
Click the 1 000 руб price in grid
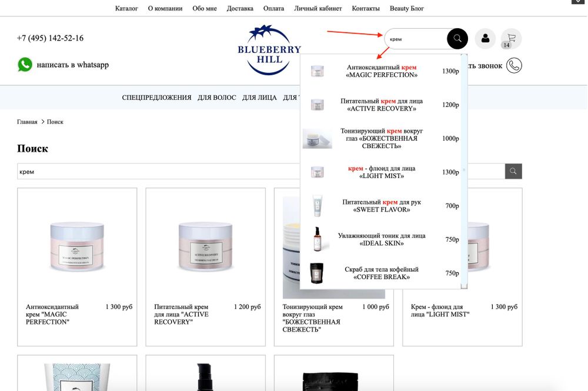[375, 307]
